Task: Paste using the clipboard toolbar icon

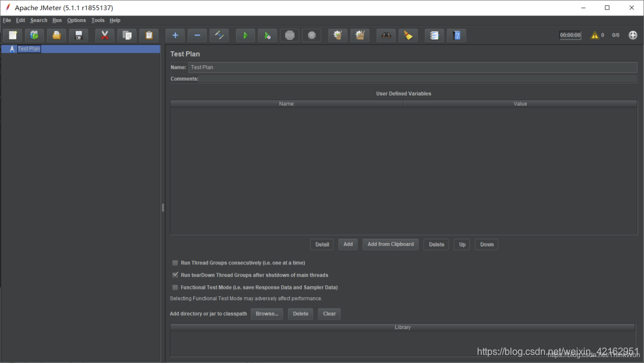Action: tap(149, 35)
